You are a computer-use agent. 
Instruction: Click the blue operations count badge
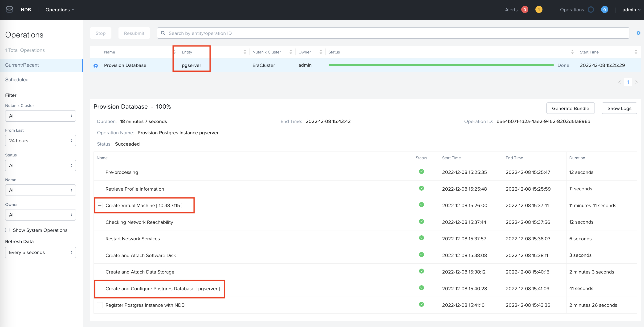tap(604, 10)
